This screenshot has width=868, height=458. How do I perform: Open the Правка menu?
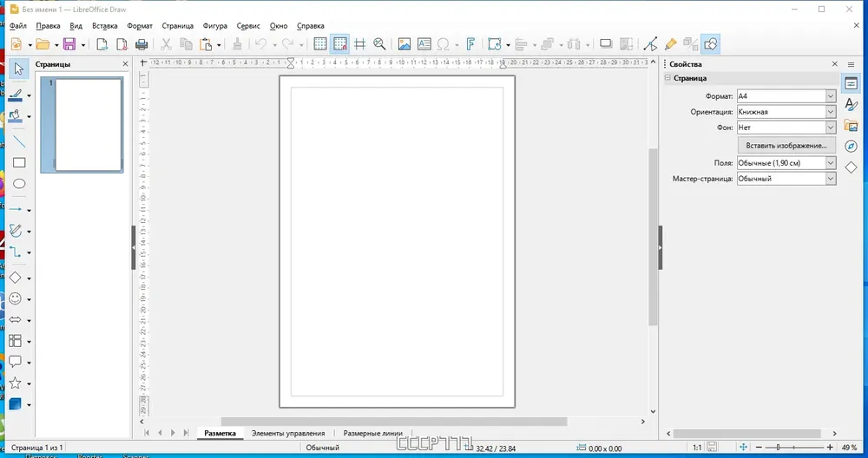[48, 25]
